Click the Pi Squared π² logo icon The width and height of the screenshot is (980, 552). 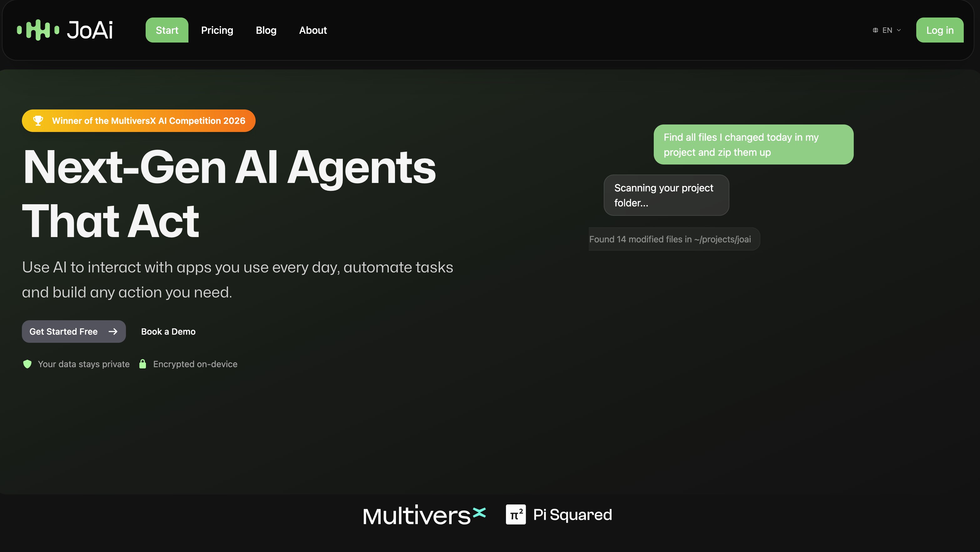point(516,514)
